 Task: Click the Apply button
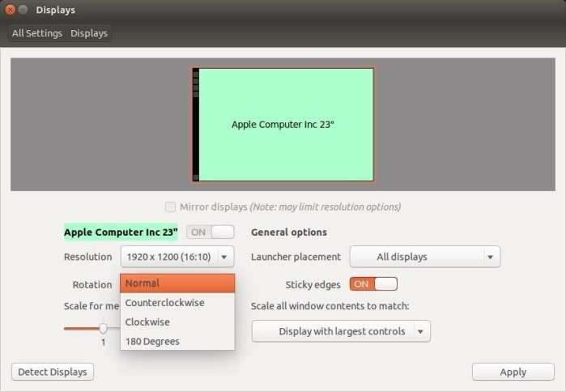click(513, 372)
